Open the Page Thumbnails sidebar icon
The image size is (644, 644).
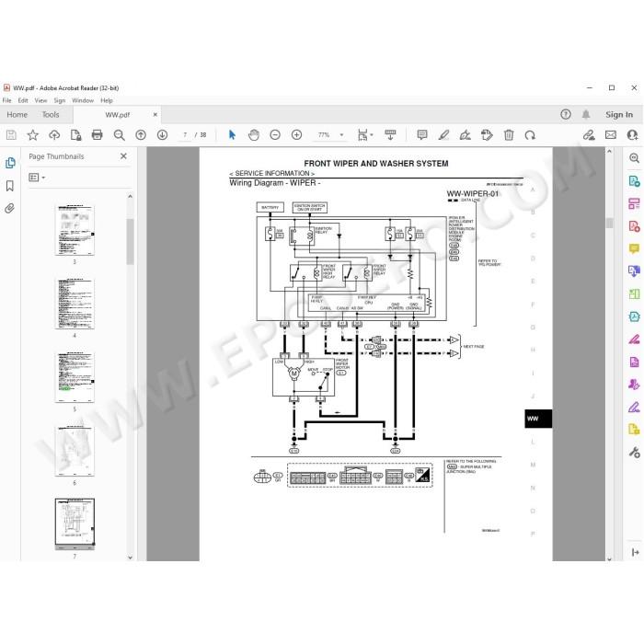pyautogui.click(x=10, y=163)
